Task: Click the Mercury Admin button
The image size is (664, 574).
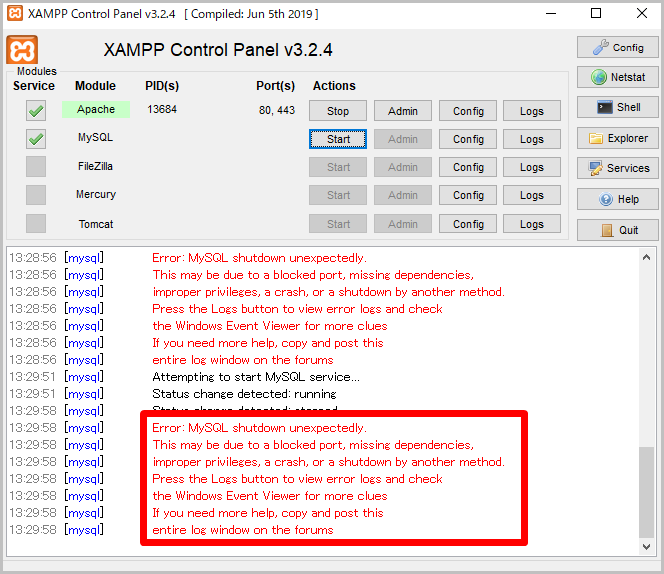Action: click(x=403, y=195)
